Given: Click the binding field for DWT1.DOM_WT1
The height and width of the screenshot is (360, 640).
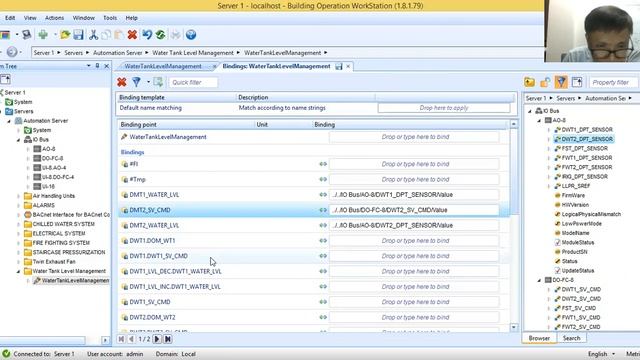Looking at the screenshot, I should click(415, 241).
